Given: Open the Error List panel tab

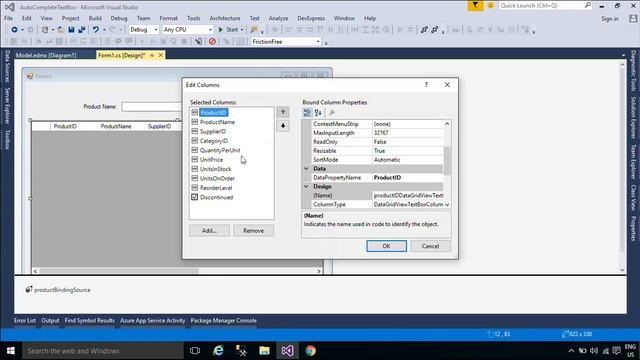Looking at the screenshot, I should coord(25,320).
